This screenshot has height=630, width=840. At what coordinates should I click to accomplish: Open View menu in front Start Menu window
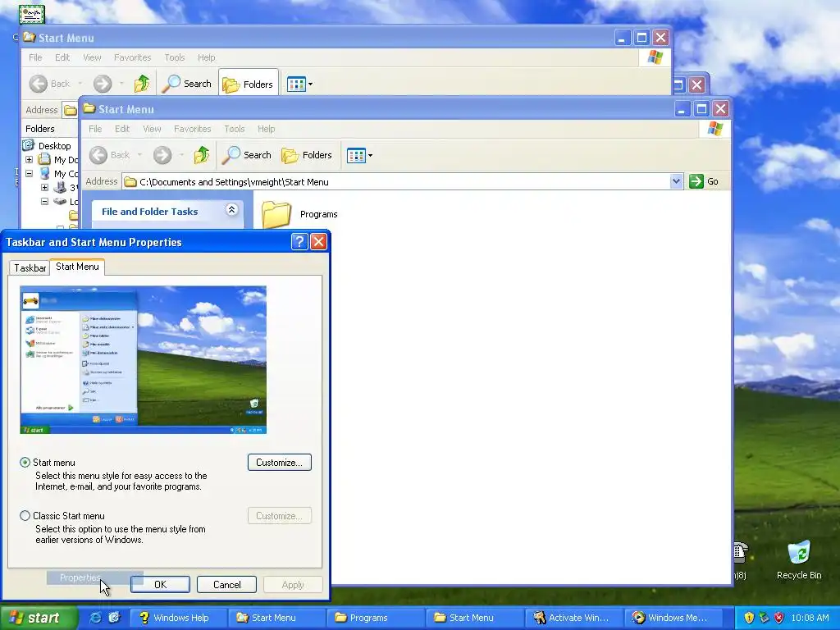pos(152,129)
